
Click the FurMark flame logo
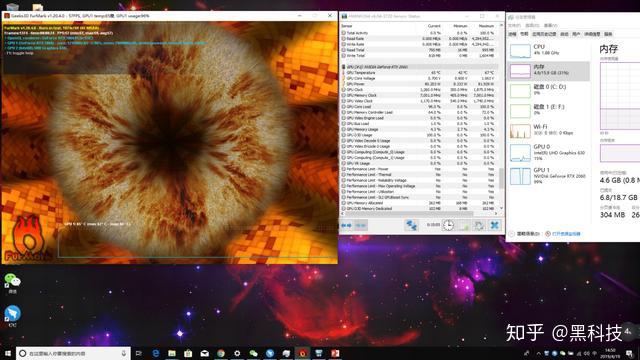coord(28,239)
